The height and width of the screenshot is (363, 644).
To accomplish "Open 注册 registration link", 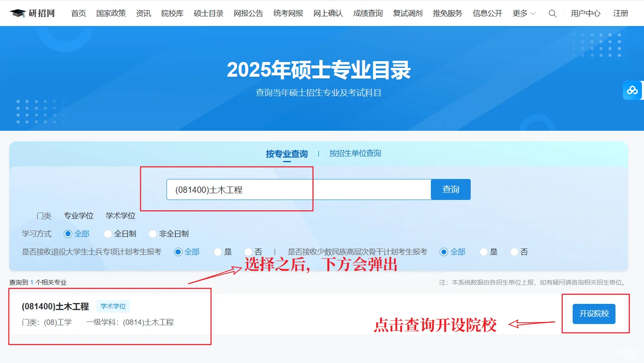I will click(x=621, y=13).
